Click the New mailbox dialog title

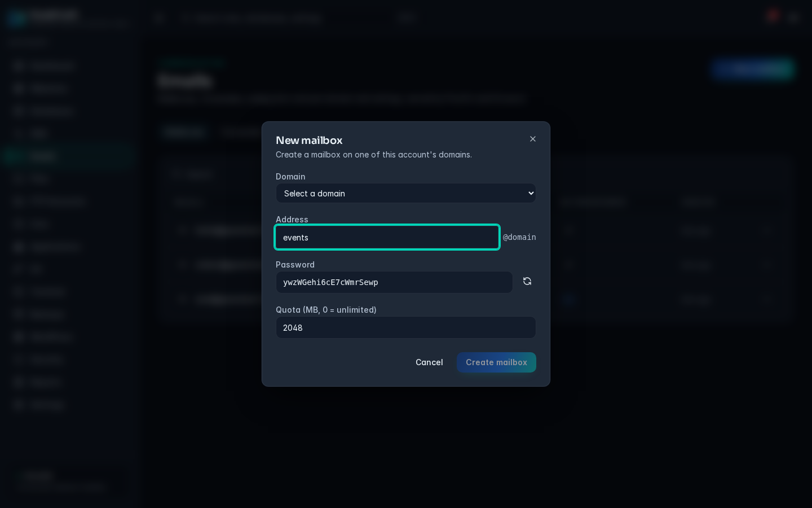tap(309, 140)
